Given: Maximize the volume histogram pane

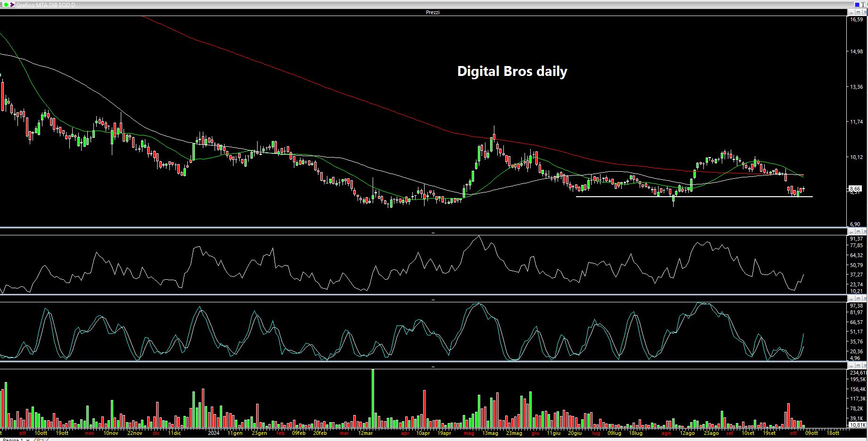Looking at the screenshot, I should (x=858, y=366).
